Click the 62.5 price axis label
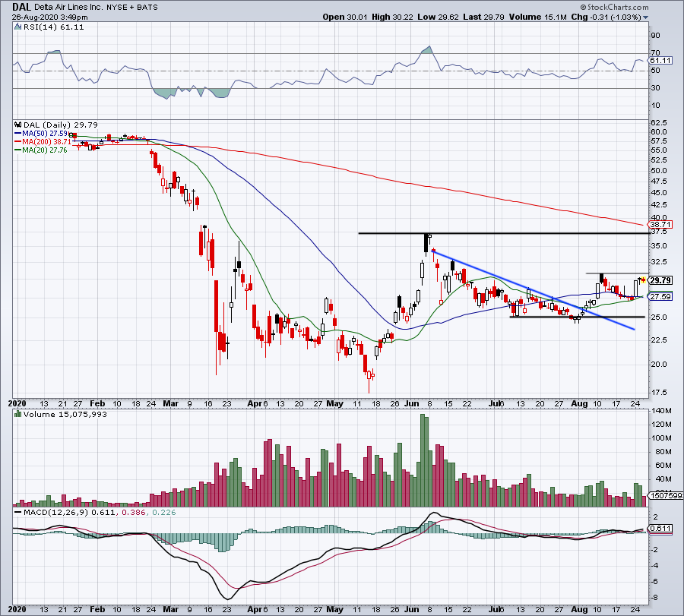The width and height of the screenshot is (684, 616). (659, 122)
